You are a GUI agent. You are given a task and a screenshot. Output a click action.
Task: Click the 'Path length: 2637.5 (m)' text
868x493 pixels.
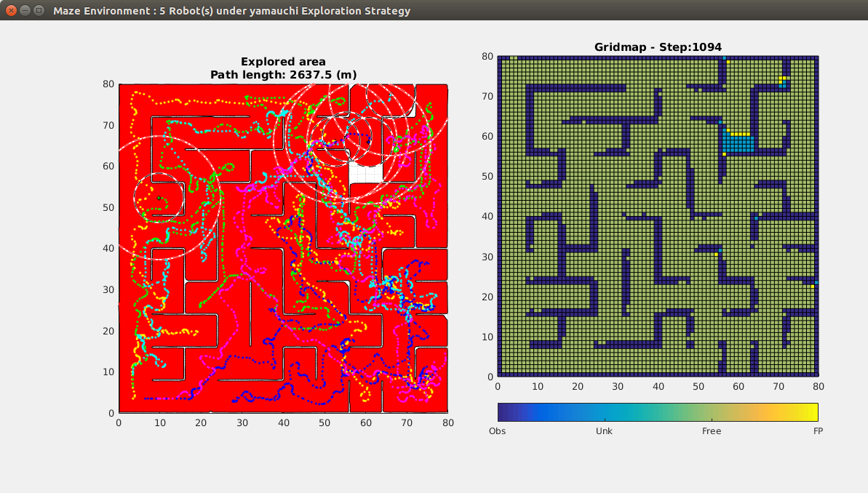click(283, 75)
